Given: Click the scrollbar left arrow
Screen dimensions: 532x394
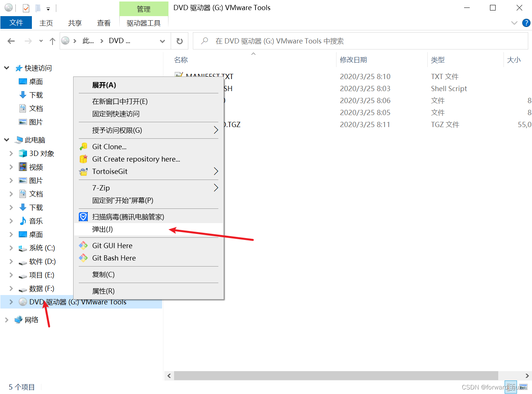Looking at the screenshot, I should coord(169,376).
